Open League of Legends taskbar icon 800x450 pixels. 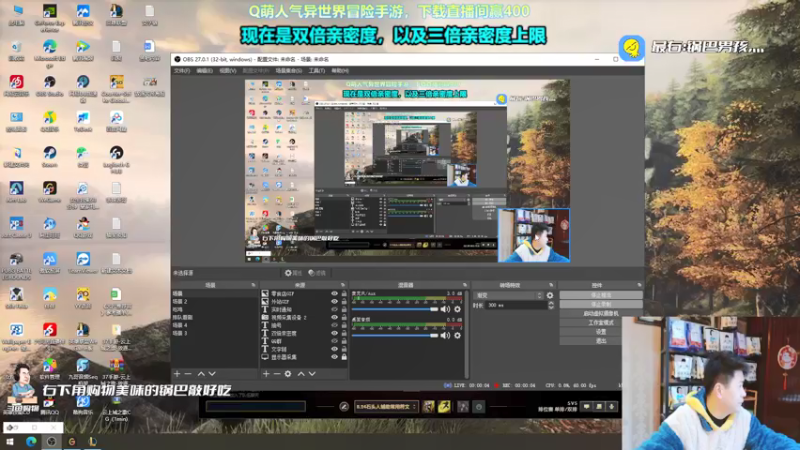[x=93, y=442]
